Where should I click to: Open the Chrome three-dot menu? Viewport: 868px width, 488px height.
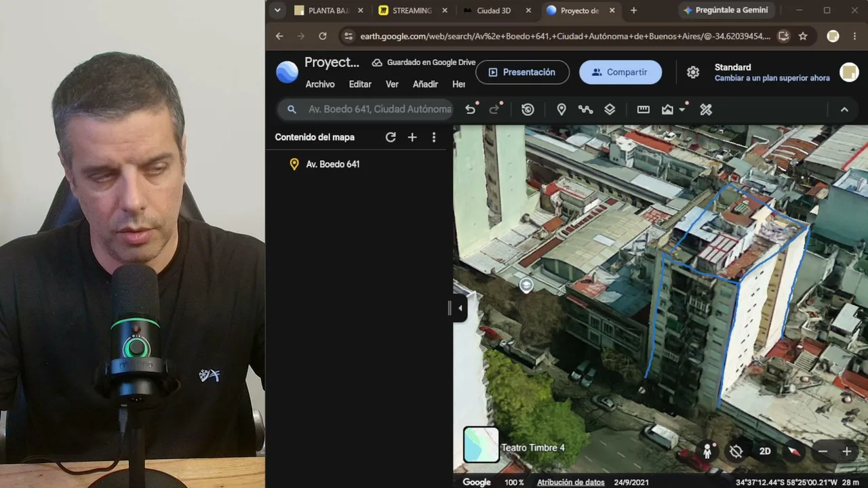coord(854,36)
